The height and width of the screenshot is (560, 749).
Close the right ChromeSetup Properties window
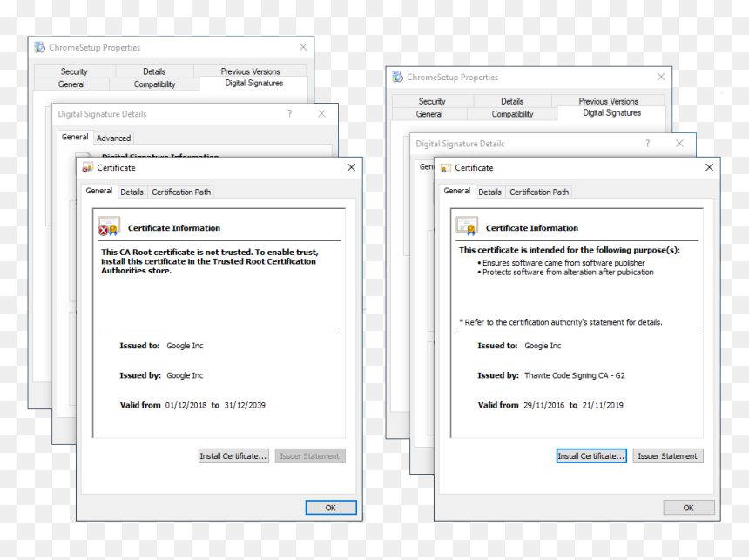[x=661, y=77]
